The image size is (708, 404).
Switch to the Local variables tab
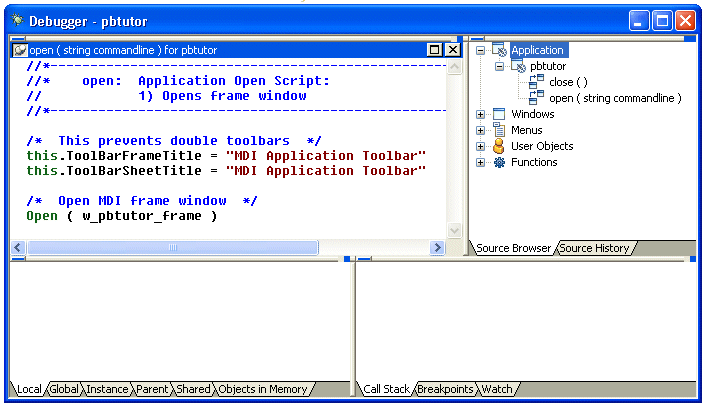29,389
